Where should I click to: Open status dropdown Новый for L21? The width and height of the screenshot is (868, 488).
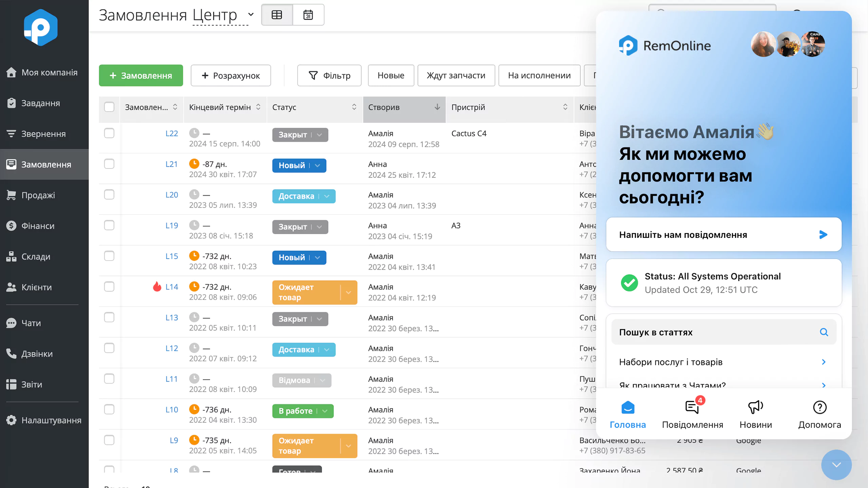tap(299, 165)
